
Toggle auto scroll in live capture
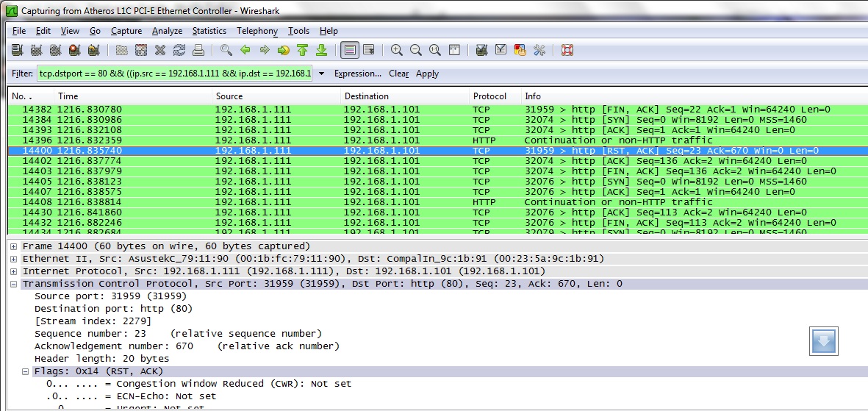[x=369, y=50]
